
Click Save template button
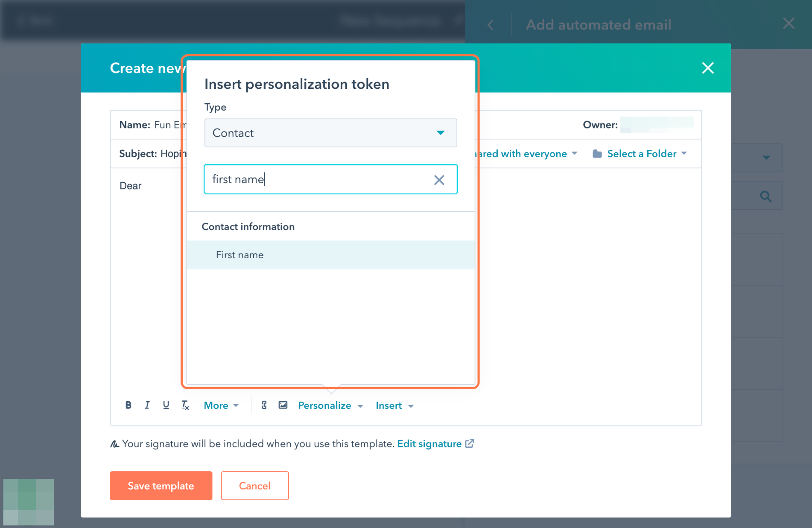[x=161, y=486]
